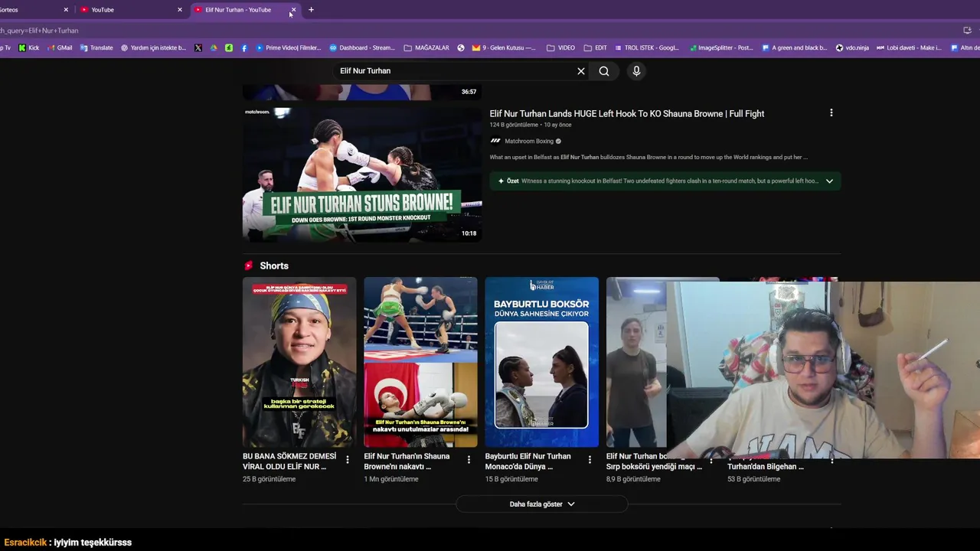
Task: Click the install app icon in address bar
Action: point(967,31)
